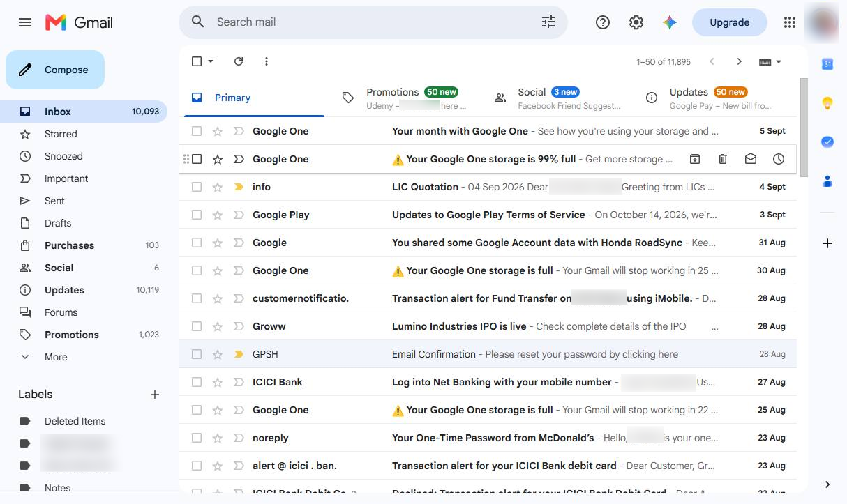The width and height of the screenshot is (847, 504).
Task: Delete the 99% full storage email
Action: coord(723,159)
